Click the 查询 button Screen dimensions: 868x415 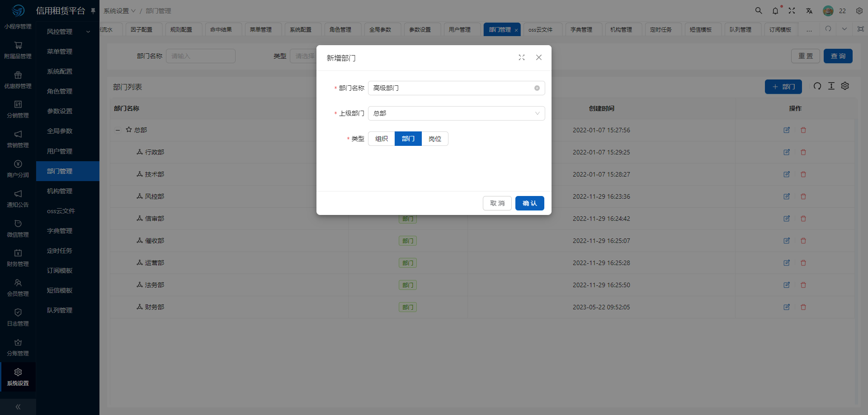[838, 56]
